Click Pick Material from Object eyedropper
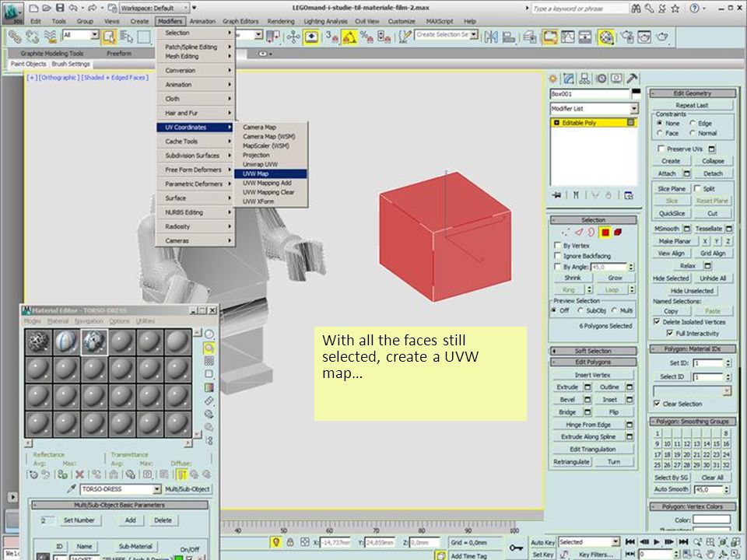Image resolution: width=747 pixels, height=560 pixels. pos(72,489)
